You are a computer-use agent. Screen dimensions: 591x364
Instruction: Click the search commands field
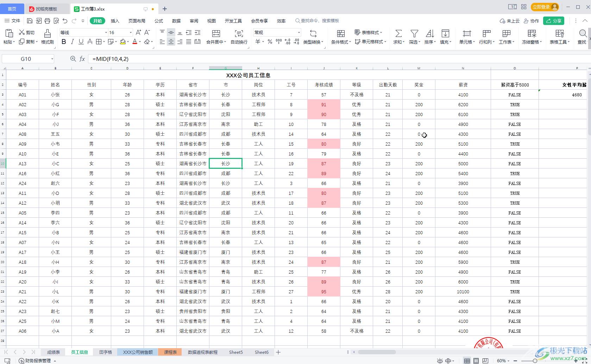(x=317, y=21)
